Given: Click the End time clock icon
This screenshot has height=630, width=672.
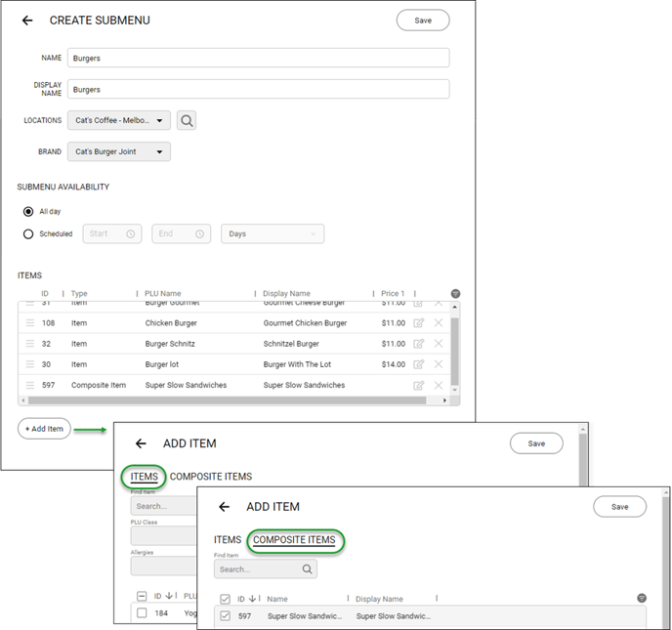Looking at the screenshot, I should coord(199,234).
